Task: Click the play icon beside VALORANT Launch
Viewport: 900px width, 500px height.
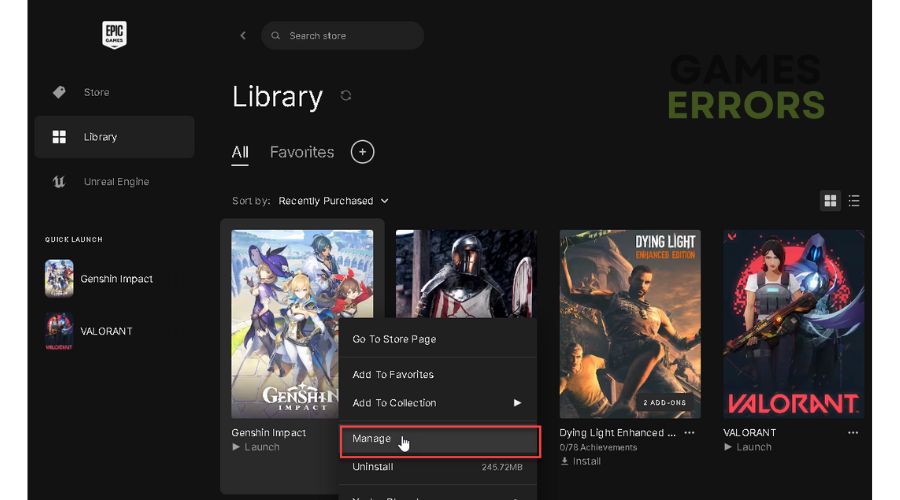Action: pyautogui.click(x=728, y=447)
